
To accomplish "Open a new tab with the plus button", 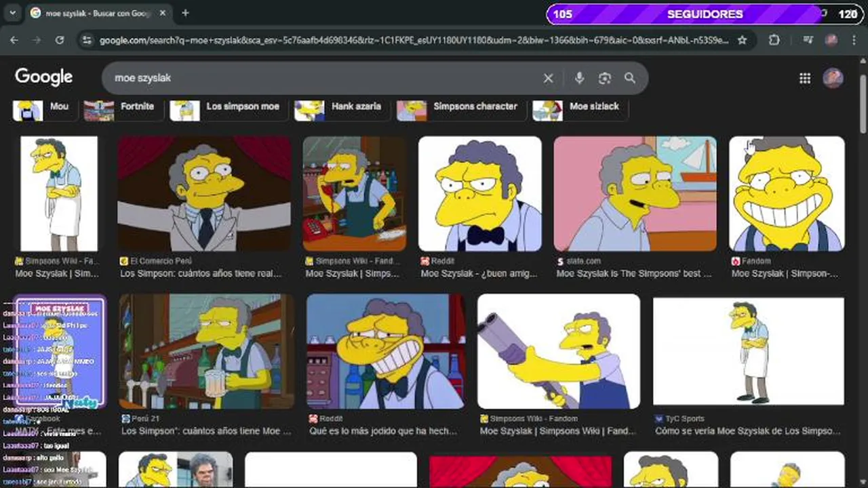I will (185, 14).
